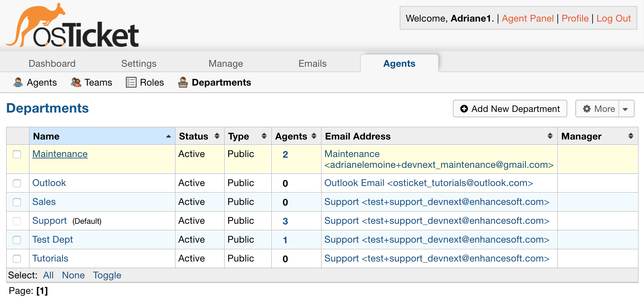Image resolution: width=644 pixels, height=306 pixels.
Task: Click the Toggle selection link
Action: 107,275
